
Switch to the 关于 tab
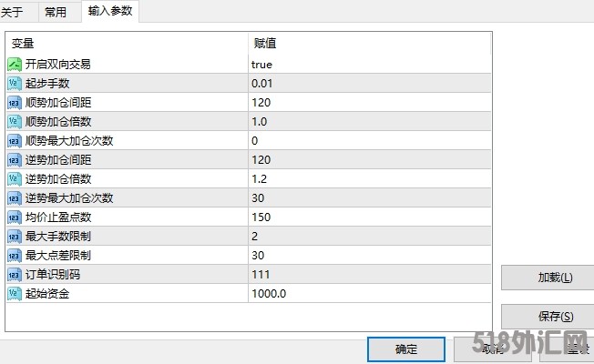tap(12, 12)
